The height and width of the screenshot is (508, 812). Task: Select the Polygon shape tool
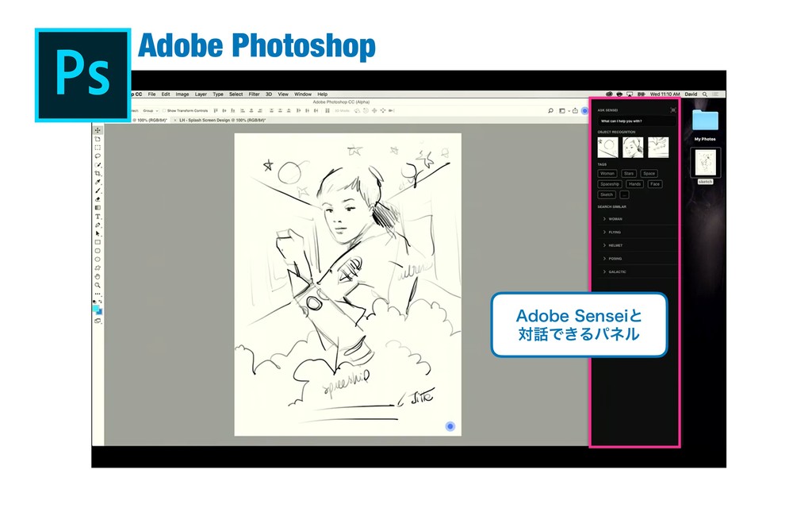coord(98,268)
